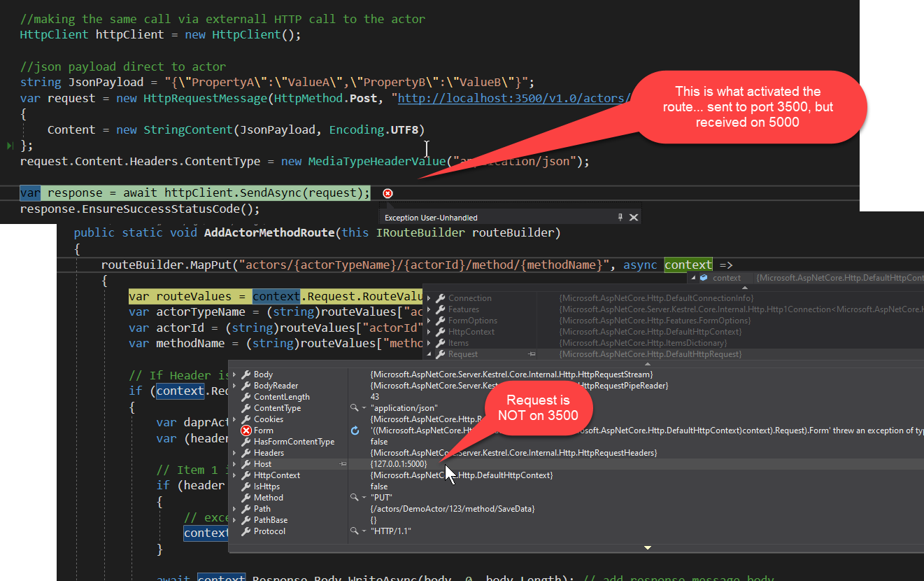Click the green execution pointer arrow in the editor margin
The height and width of the screenshot is (581, 924).
pyautogui.click(x=10, y=146)
